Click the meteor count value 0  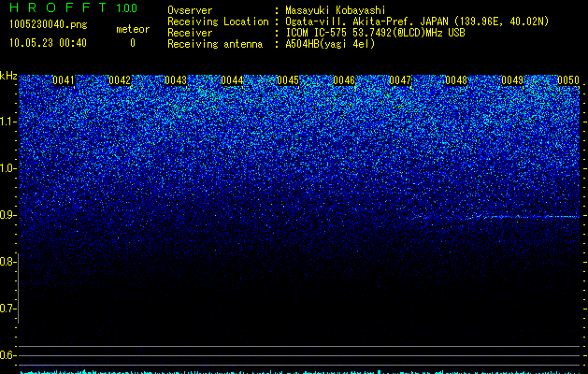point(133,43)
